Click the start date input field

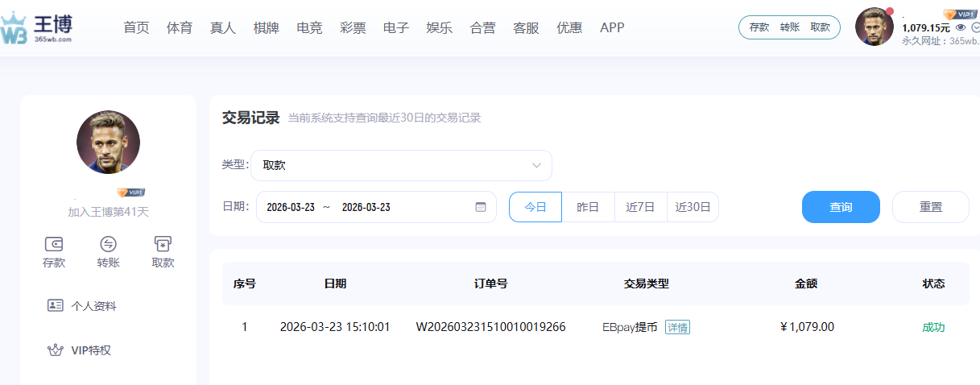(x=291, y=207)
